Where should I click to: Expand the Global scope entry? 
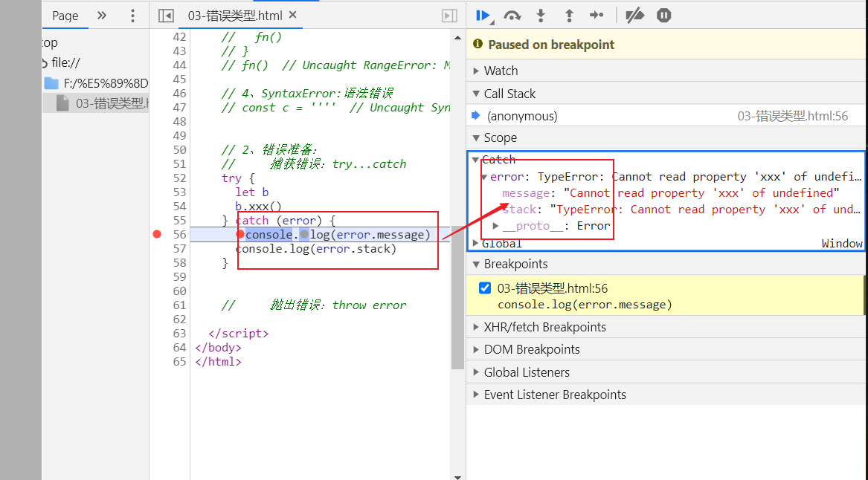pos(475,243)
